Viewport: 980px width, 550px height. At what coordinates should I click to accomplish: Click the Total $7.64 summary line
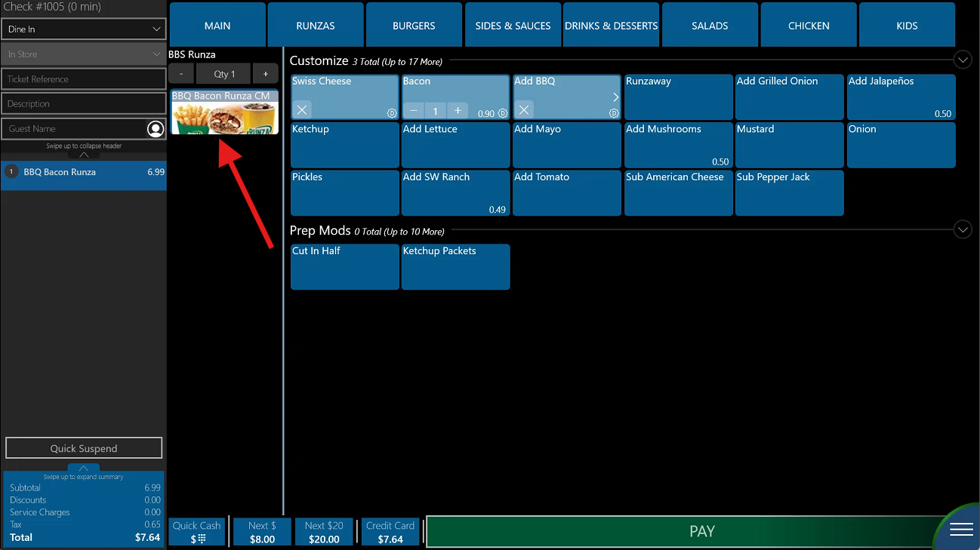[x=85, y=538]
